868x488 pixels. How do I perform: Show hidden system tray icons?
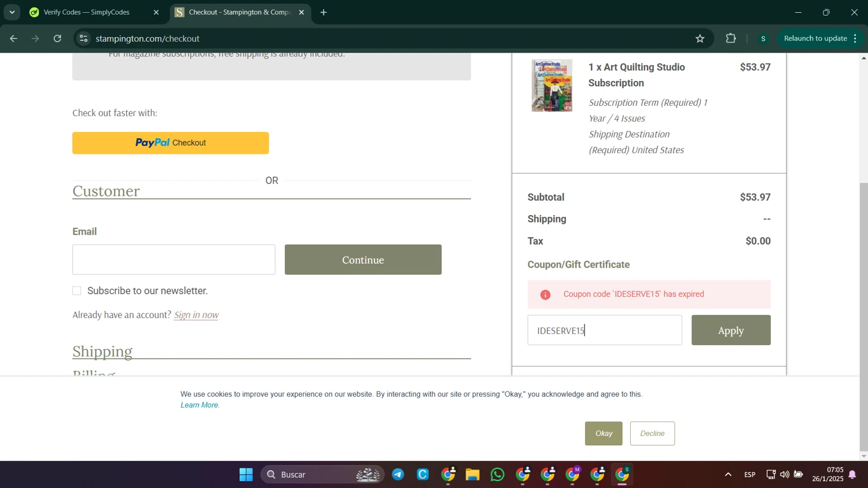[728, 475]
